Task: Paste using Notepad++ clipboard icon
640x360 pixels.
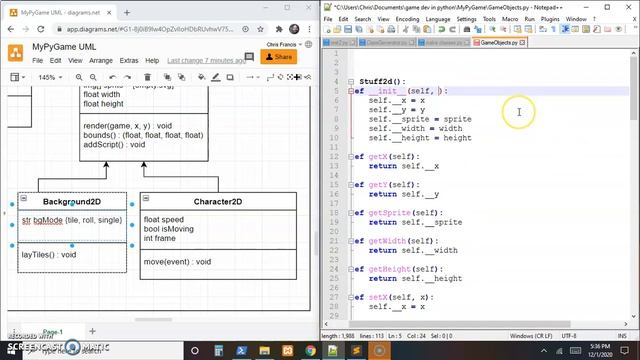Action: pos(427,29)
